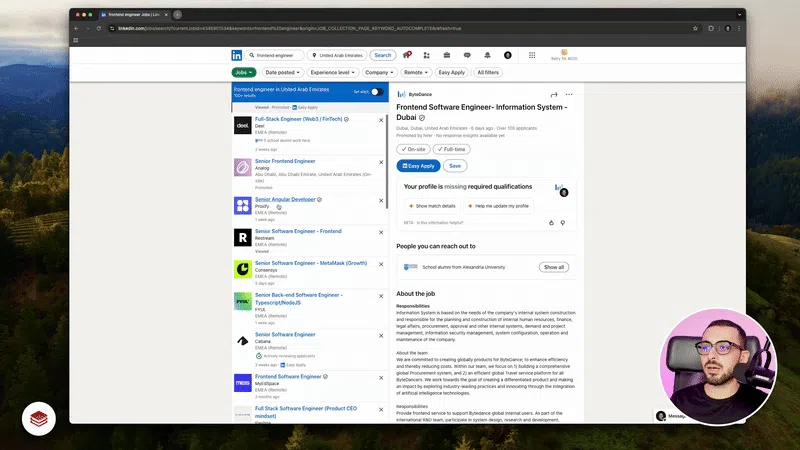Open the Messaging chat bubble icon
This screenshot has height=450, width=800.
click(x=467, y=55)
